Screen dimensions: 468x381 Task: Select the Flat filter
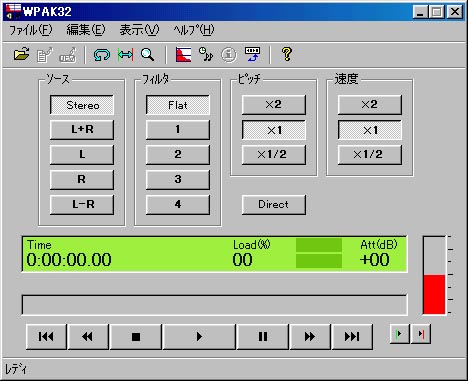(x=178, y=105)
